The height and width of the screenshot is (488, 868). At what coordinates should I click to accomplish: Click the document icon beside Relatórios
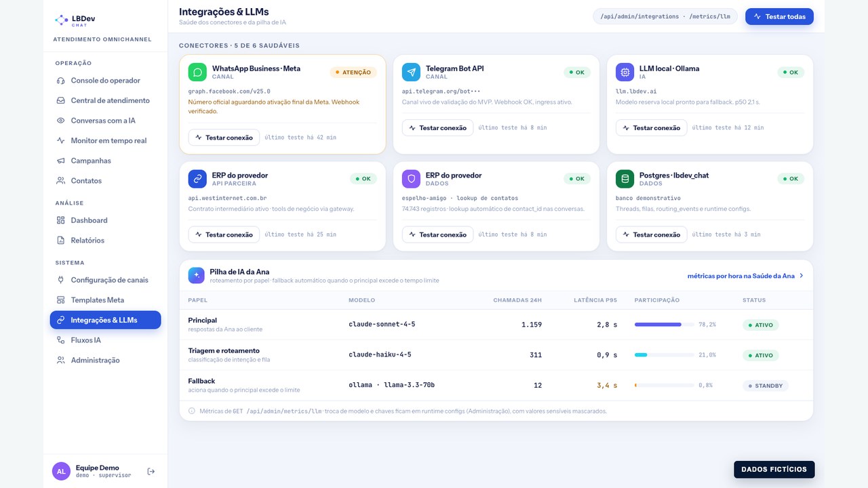[x=61, y=241]
